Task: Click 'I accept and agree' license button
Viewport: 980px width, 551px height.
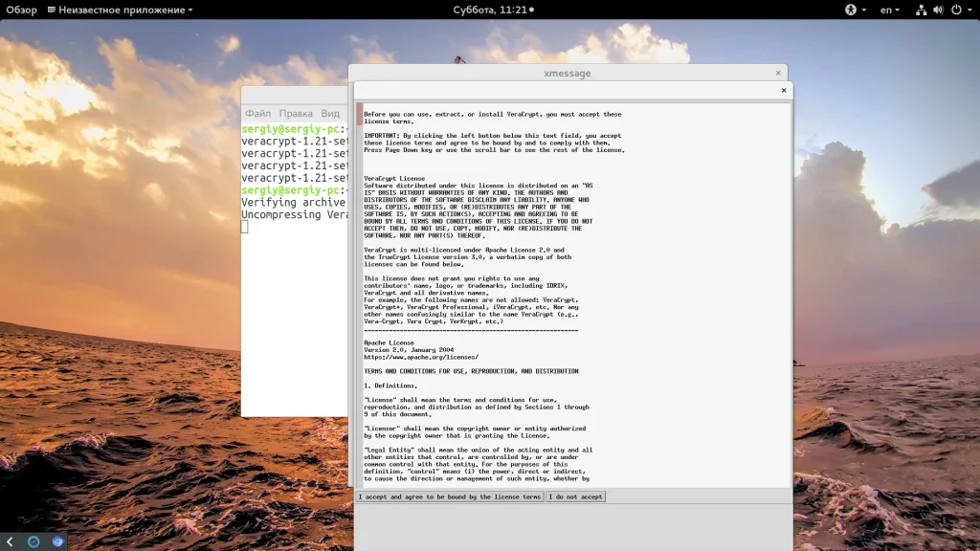Action: [x=450, y=497]
